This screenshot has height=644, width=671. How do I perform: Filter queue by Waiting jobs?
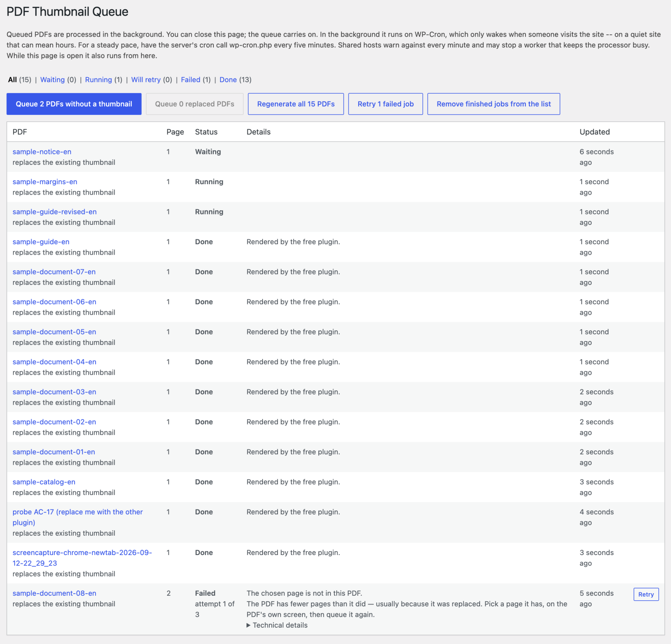[x=52, y=80]
